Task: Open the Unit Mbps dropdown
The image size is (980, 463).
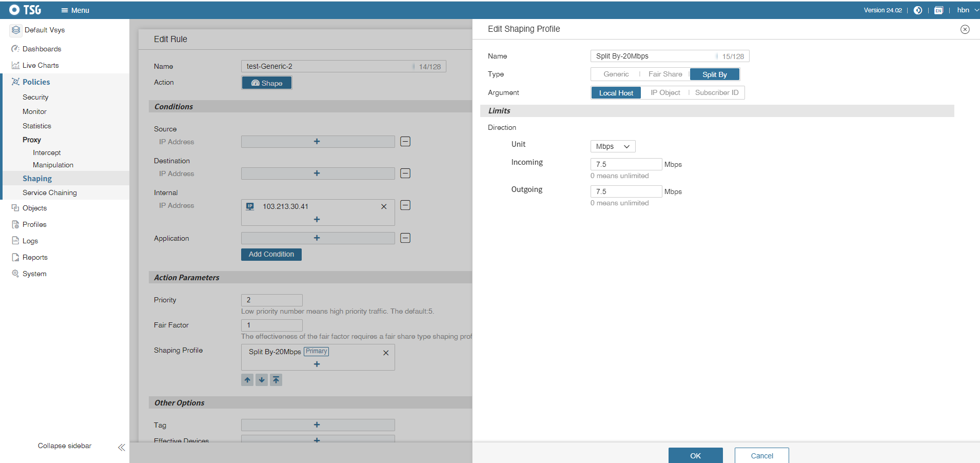Action: click(613, 147)
